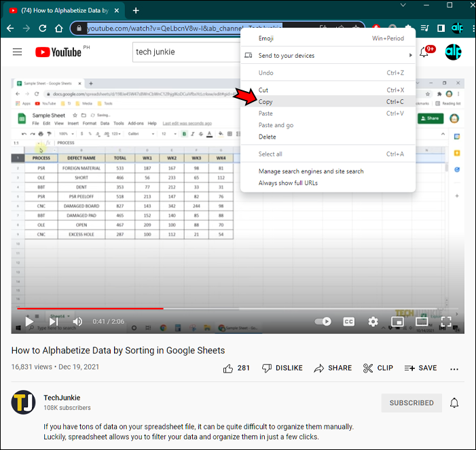This screenshot has width=476, height=450.
Task: Open Chrome media control icon
Action: [x=424, y=29]
